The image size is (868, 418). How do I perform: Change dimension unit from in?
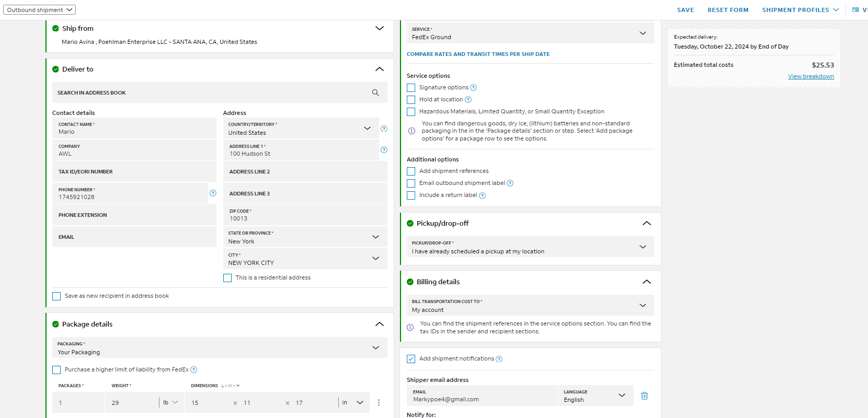(353, 402)
